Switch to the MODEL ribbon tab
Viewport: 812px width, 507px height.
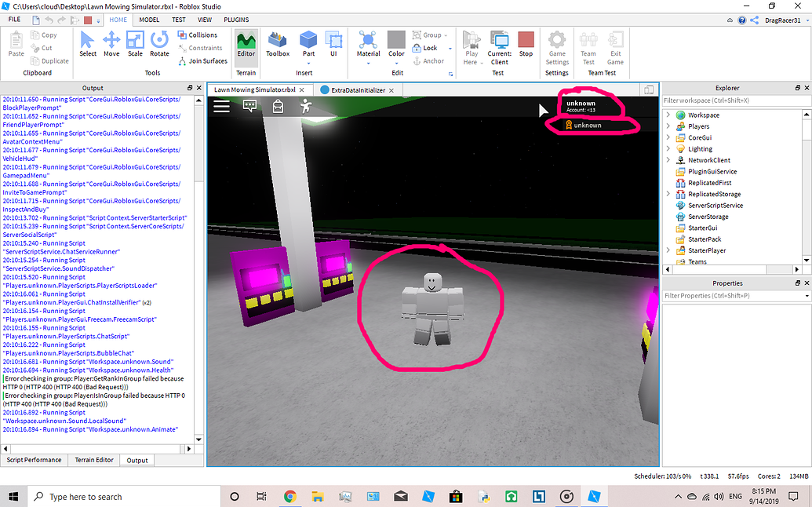point(149,20)
